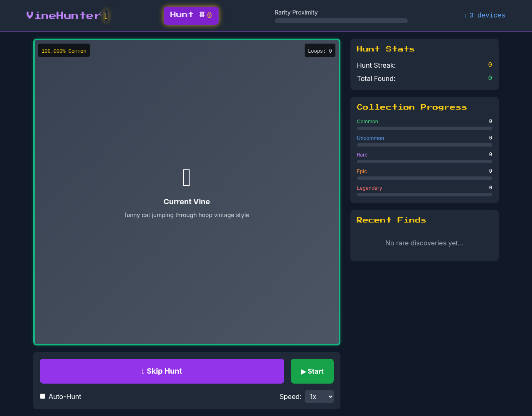This screenshot has width=532, height=416.
Task: Click the Legendary progress bar
Action: [x=424, y=194]
